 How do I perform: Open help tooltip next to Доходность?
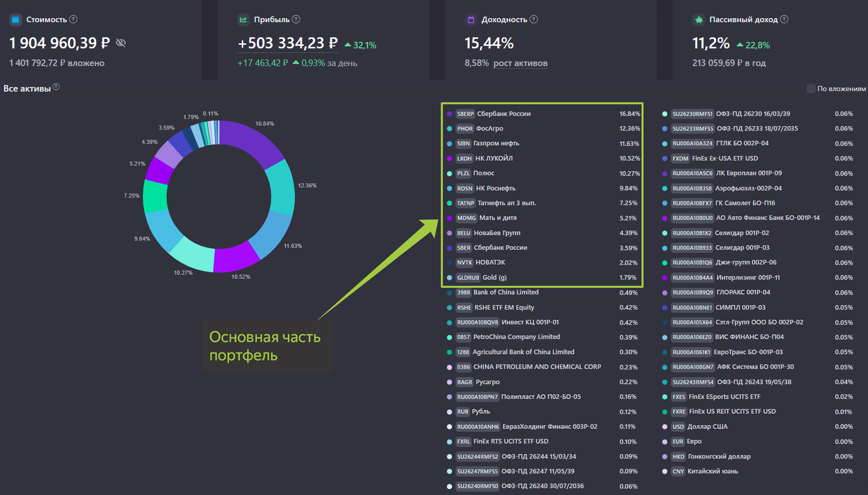click(534, 19)
